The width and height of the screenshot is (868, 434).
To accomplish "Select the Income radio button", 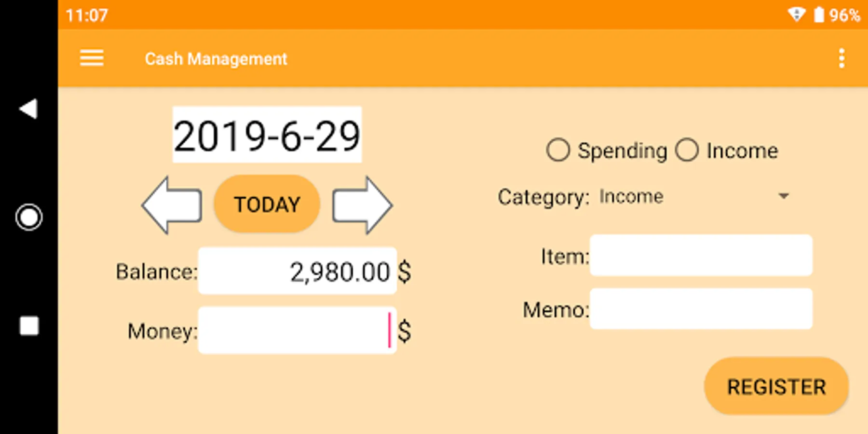I will pos(687,150).
